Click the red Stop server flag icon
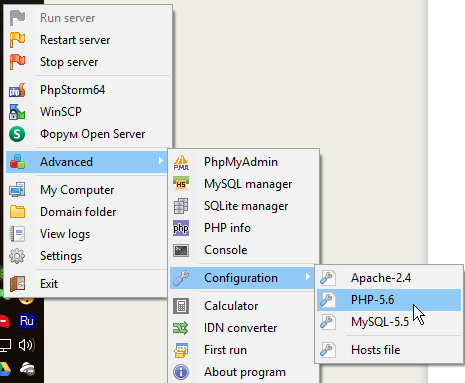 point(17,62)
